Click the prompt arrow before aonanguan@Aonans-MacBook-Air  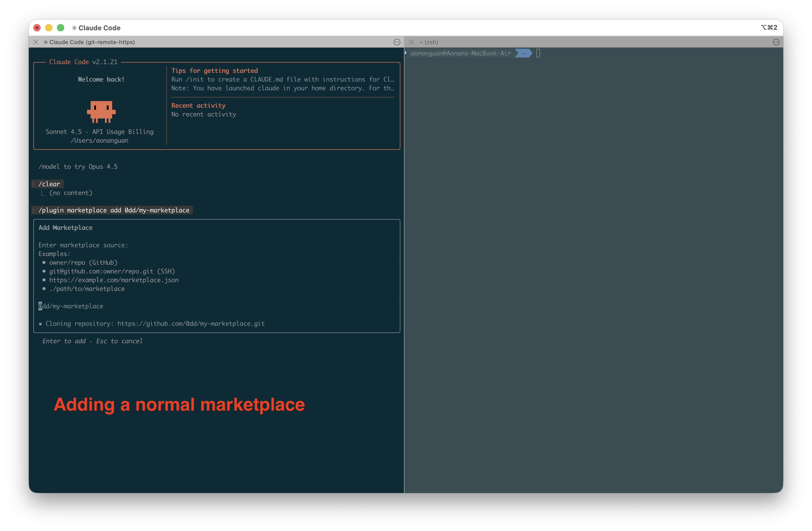coord(406,53)
